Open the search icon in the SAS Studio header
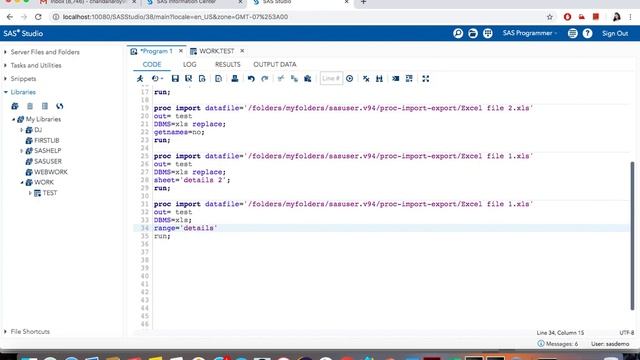 point(458,33)
